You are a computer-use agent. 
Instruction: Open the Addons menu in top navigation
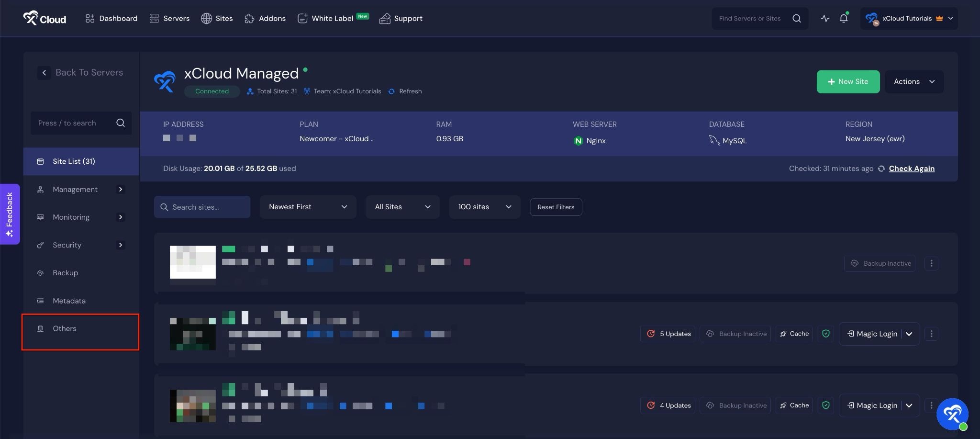click(265, 19)
